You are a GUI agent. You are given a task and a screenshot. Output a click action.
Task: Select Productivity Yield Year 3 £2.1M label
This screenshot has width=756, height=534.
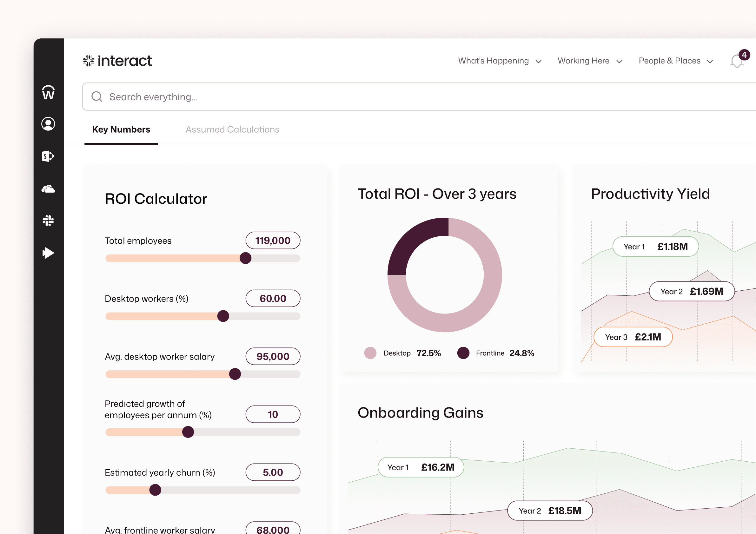point(633,337)
